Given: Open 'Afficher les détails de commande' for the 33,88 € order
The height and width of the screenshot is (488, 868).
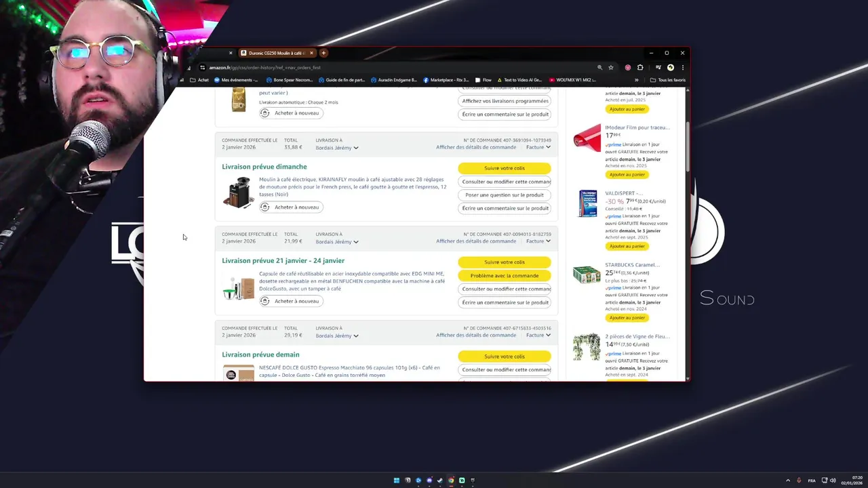Looking at the screenshot, I should (476, 147).
